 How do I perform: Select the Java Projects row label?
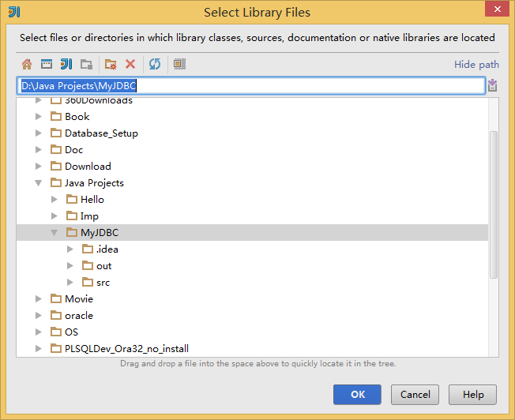94,183
